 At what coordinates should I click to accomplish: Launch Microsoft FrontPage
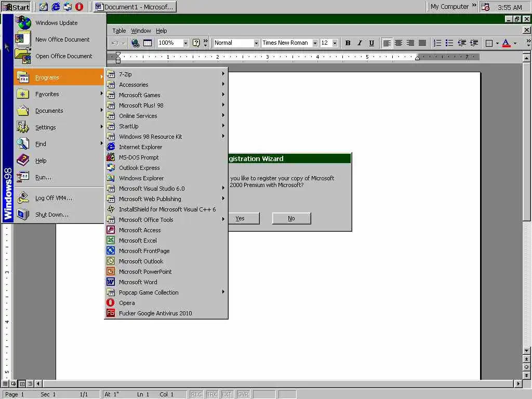(166, 251)
